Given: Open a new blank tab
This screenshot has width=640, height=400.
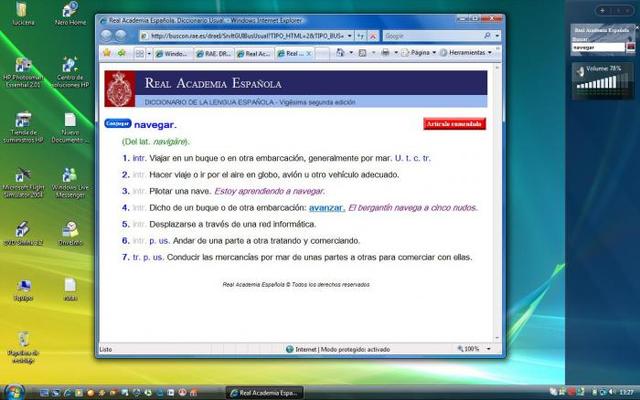Looking at the screenshot, I should coord(322,53).
